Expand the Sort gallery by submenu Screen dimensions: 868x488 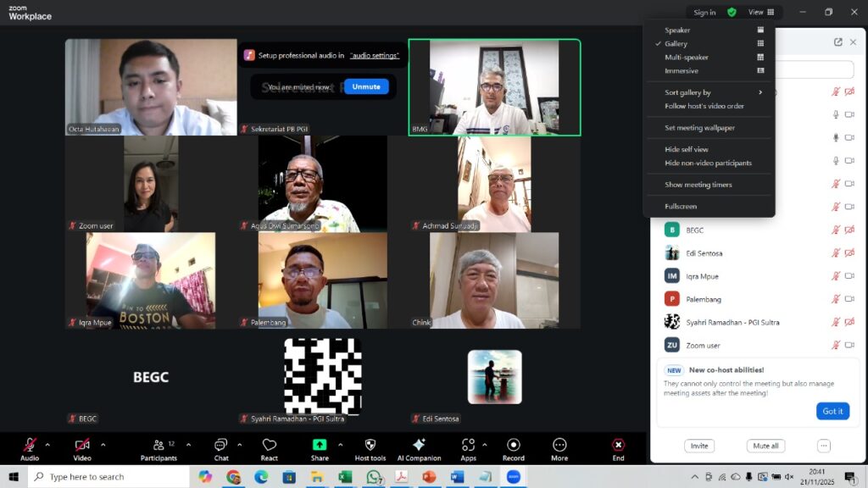(712, 92)
